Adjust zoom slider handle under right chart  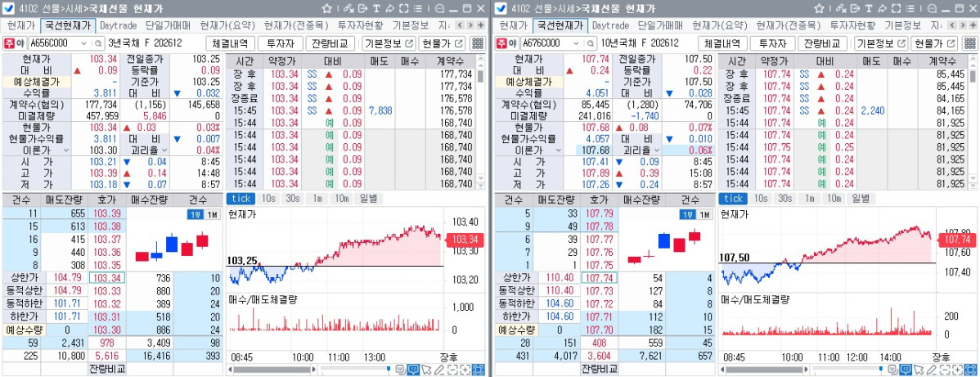point(881,369)
